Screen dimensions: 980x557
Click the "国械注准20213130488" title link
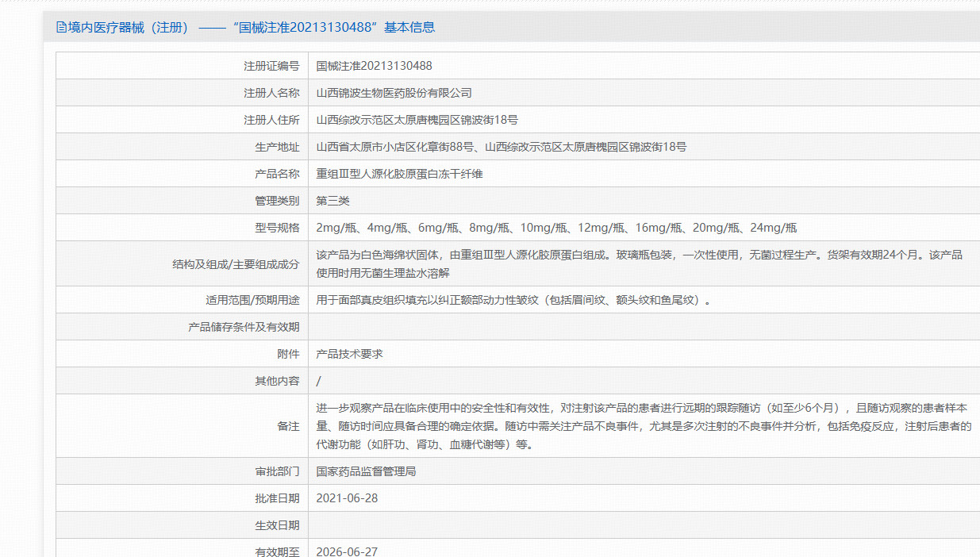308,27
